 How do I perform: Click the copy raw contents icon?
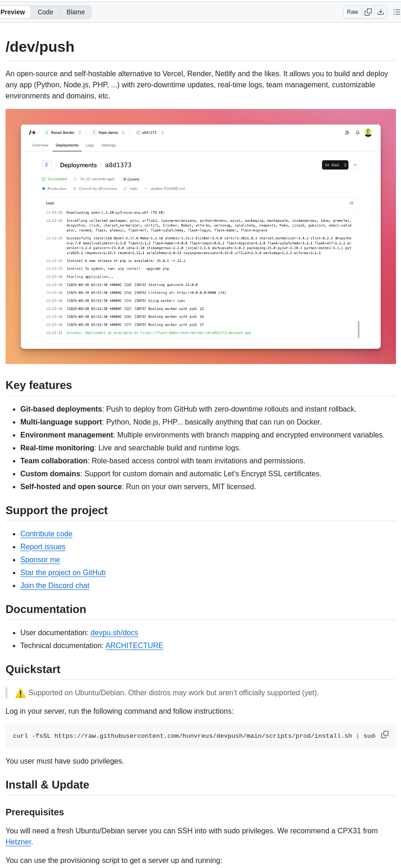pyautogui.click(x=368, y=12)
